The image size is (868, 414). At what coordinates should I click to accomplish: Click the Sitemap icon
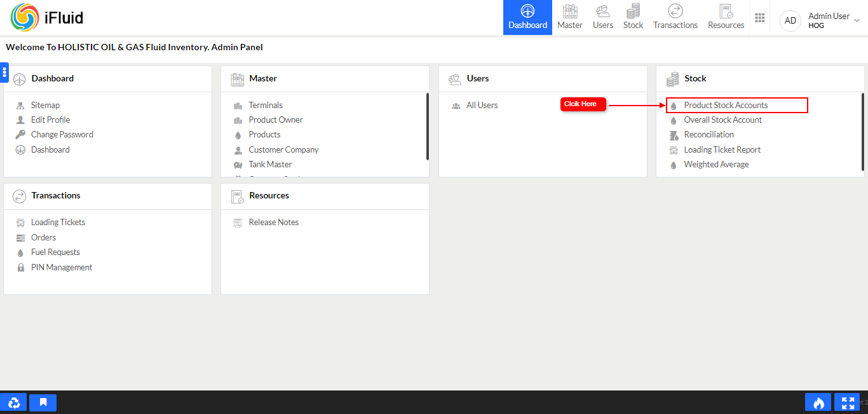click(x=20, y=106)
